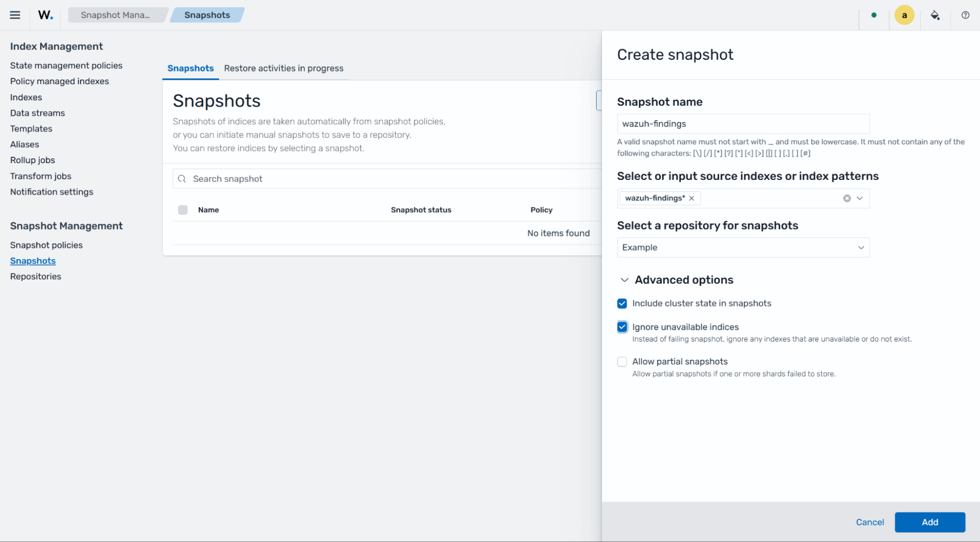The width and height of the screenshot is (980, 542).
Task: Click the Add button
Action: [x=930, y=522]
